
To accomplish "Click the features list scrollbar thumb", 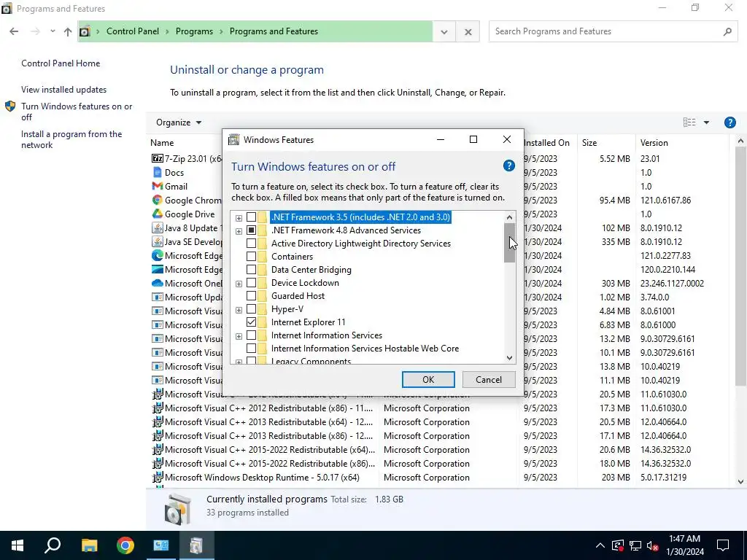I will pos(509,243).
